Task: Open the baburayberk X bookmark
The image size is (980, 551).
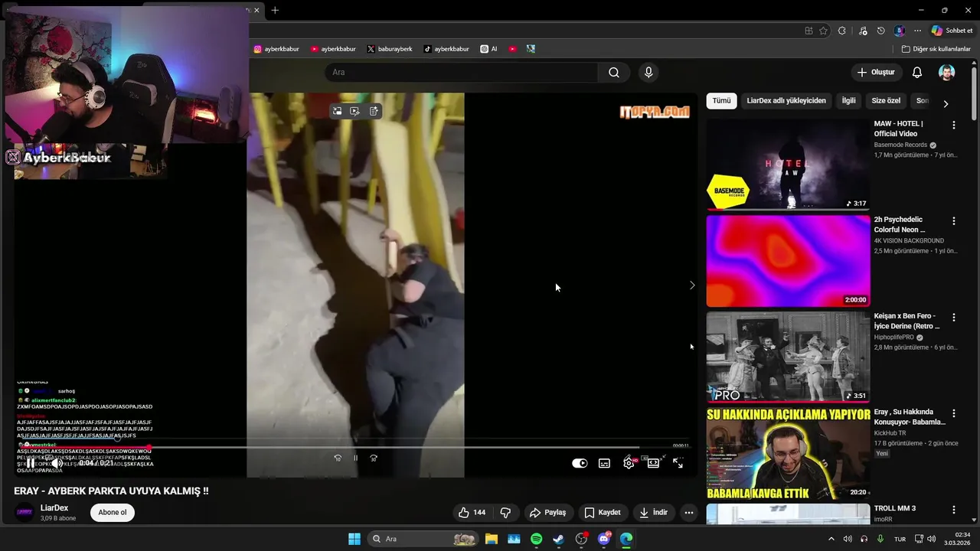Action: point(390,49)
